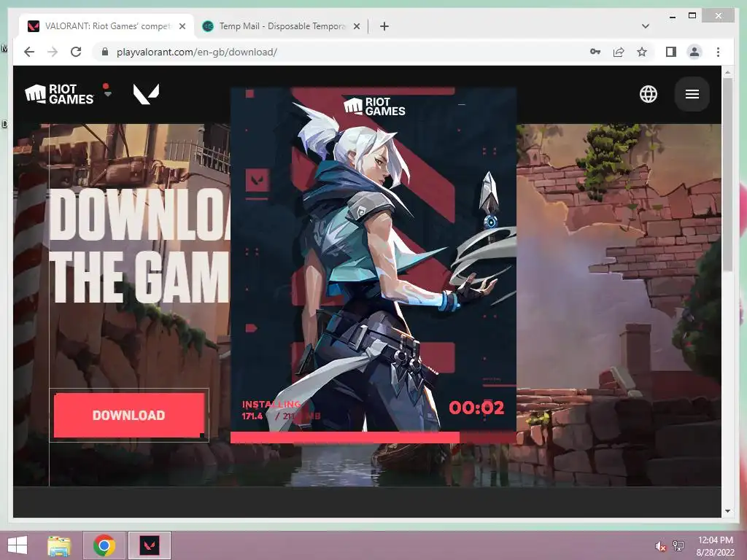Click the installer progress bar
The image size is (747, 560).
[x=373, y=437]
